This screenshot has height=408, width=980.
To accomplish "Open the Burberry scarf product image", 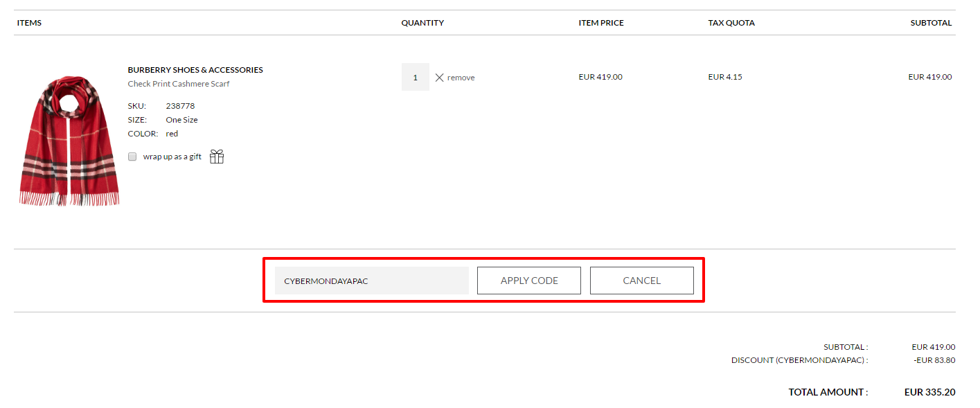I will 69,141.
